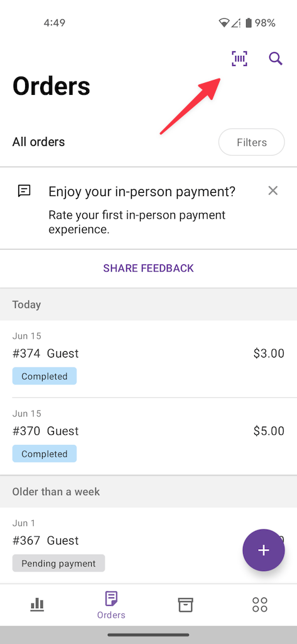This screenshot has height=644, width=297.
Task: Open order #367 Guest
Action: coord(148,545)
